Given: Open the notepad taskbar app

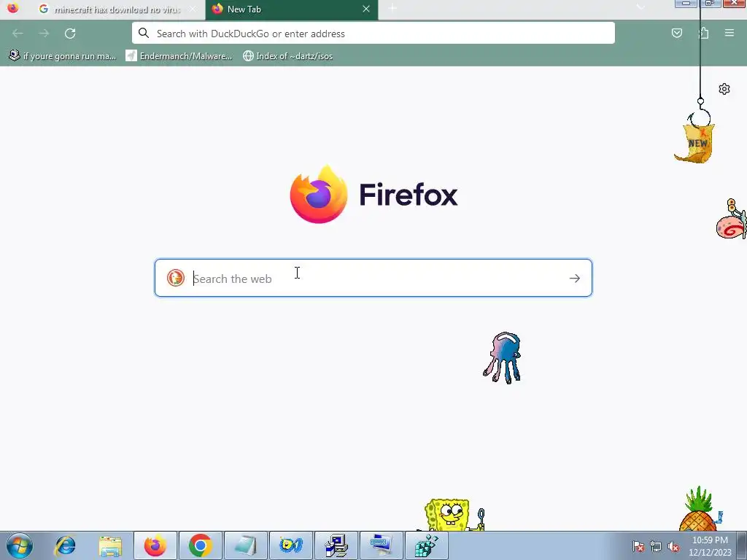Looking at the screenshot, I should 246,545.
